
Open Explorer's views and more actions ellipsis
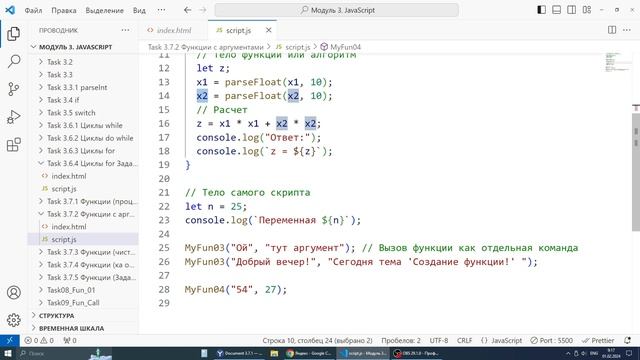[125, 30]
